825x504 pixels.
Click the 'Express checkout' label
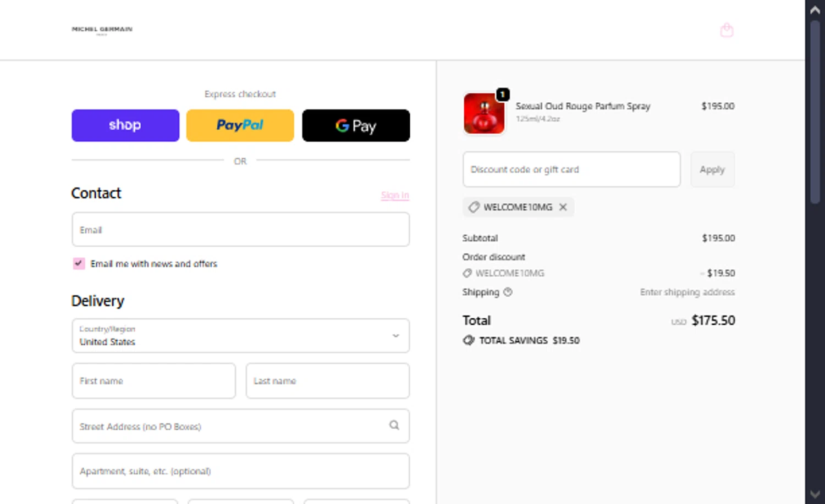point(240,94)
